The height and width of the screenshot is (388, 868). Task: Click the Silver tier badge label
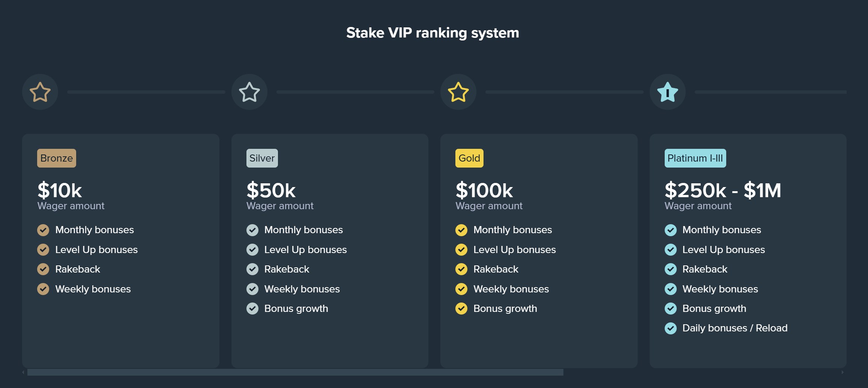(x=262, y=158)
